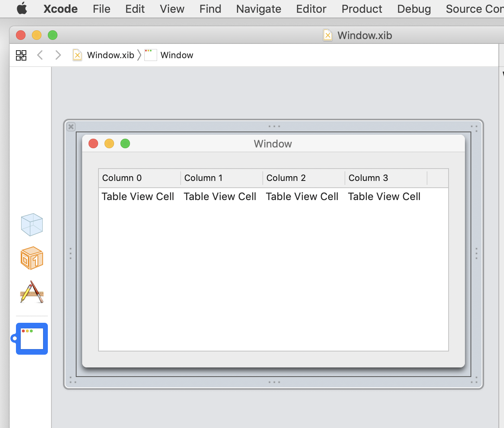
Task: Click the Window icon next to Window breadcrumb
Action: [150, 55]
